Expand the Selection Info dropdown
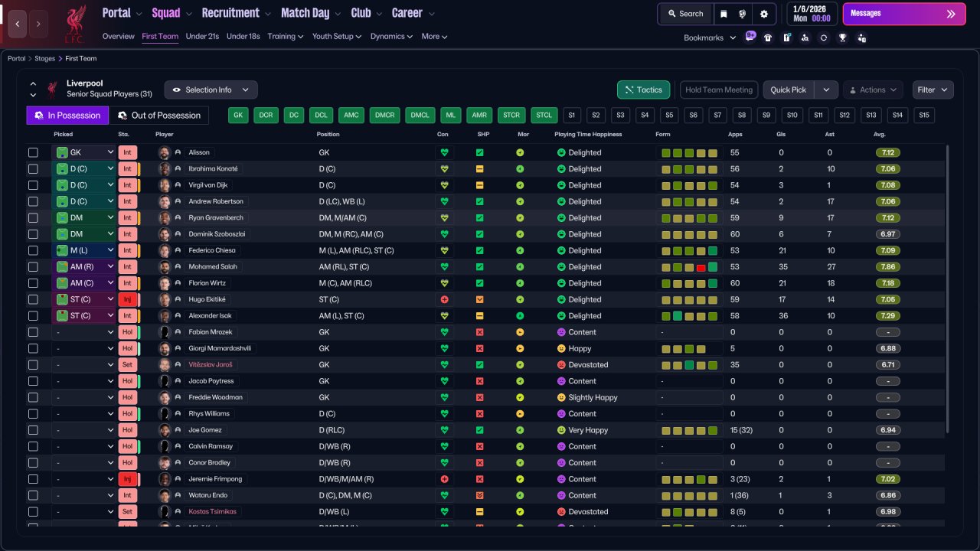This screenshot has height=551, width=980. 211,90
